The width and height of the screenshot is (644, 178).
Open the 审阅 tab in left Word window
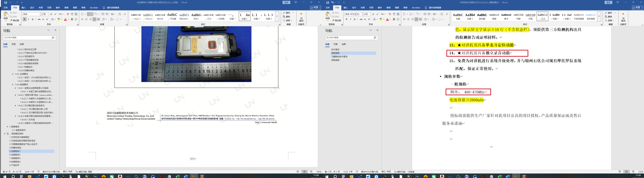point(66,8)
